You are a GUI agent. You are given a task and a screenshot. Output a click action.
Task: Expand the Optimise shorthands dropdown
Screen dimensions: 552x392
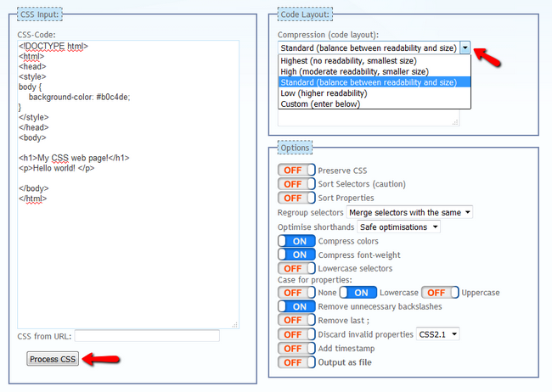point(399,227)
